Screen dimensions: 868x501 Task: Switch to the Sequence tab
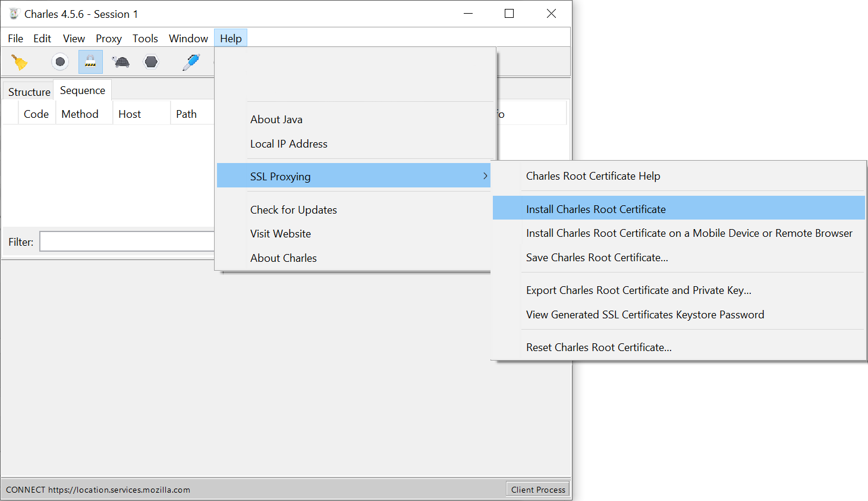pyautogui.click(x=82, y=90)
